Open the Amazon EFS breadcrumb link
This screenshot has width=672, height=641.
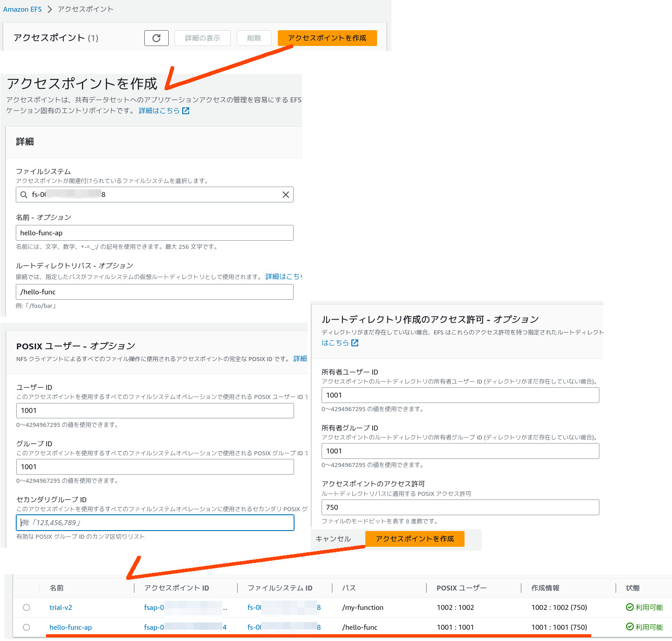[22, 9]
